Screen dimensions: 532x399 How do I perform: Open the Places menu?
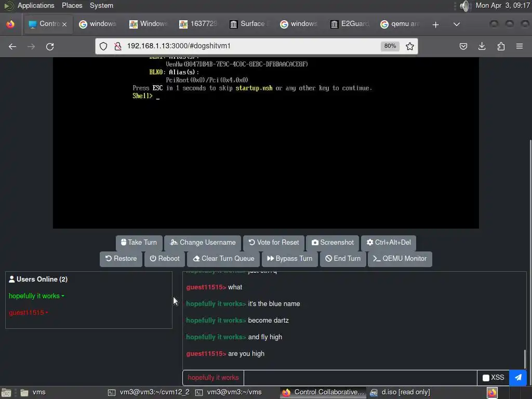coord(72,5)
